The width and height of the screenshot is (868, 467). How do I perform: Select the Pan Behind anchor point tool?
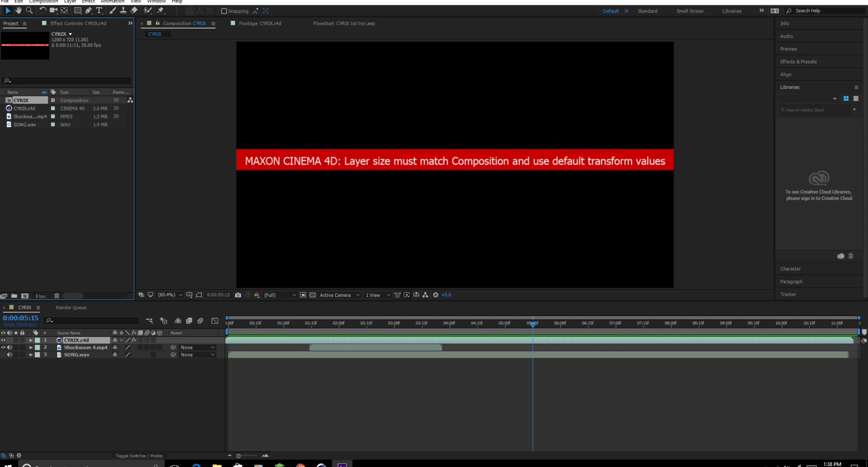pyautogui.click(x=65, y=10)
